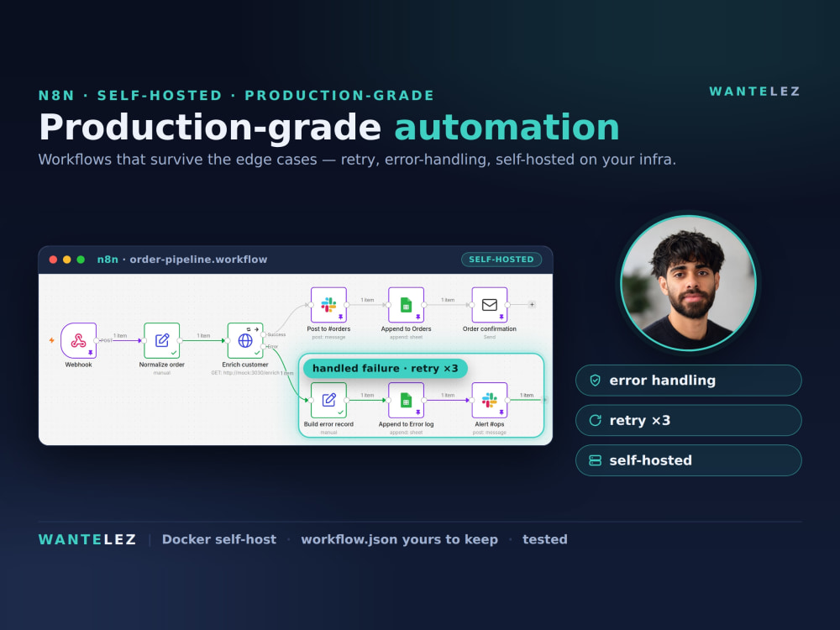
Task: Click 'N8N · SELF-HOSTED · PRODUCTION-GRADE' tagline
Action: [x=236, y=96]
